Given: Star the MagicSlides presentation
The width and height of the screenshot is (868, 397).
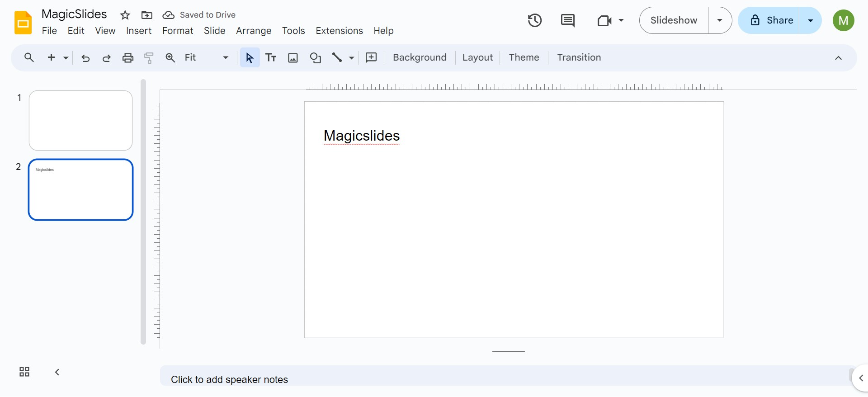Looking at the screenshot, I should coord(125,15).
